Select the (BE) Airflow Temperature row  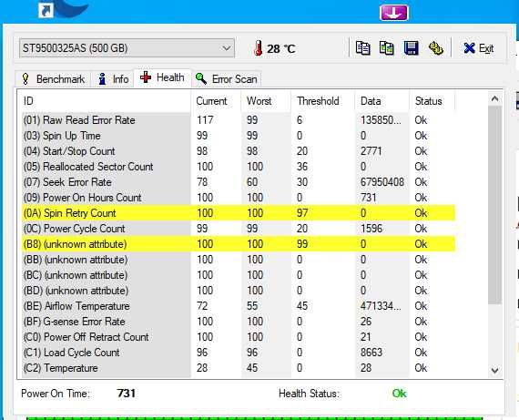(239, 306)
